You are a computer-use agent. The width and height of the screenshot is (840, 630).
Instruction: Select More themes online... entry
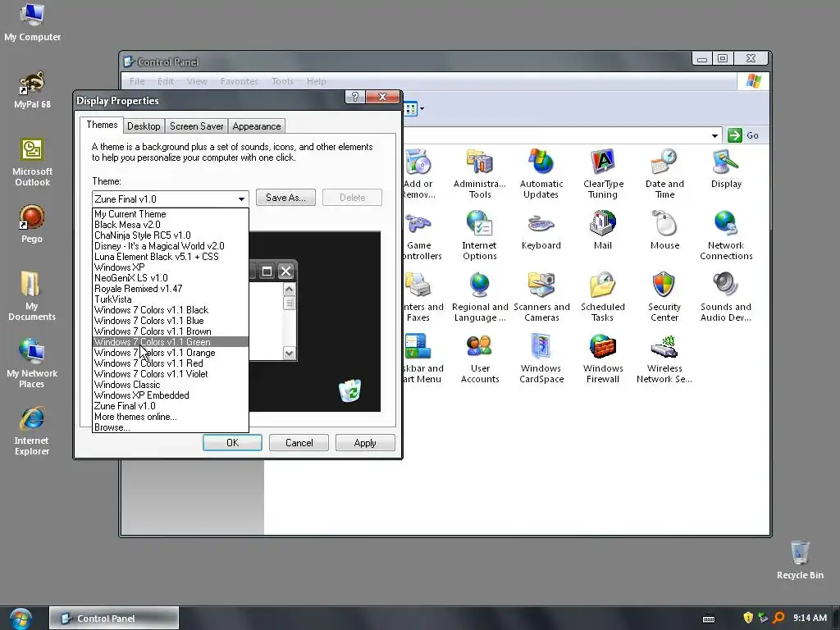point(171,417)
